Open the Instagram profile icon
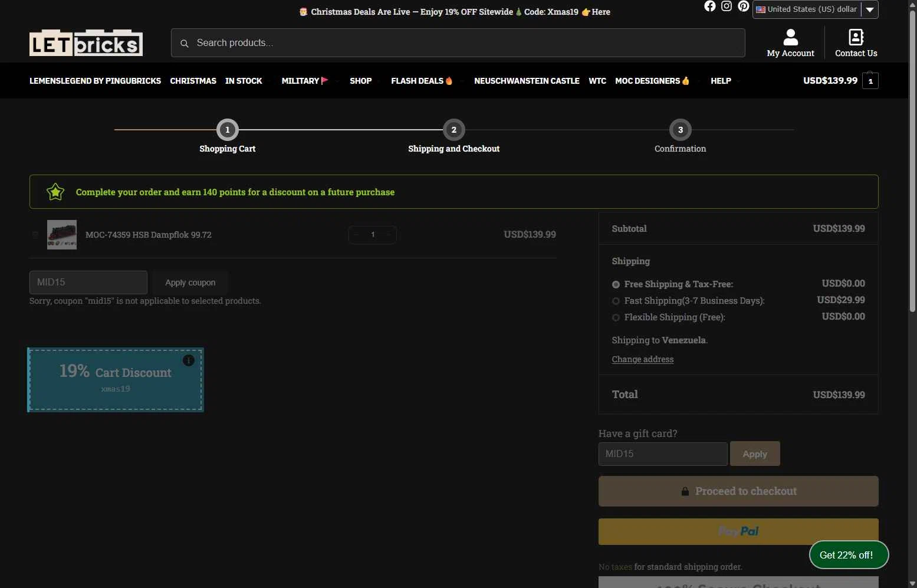917x588 pixels. point(727,6)
